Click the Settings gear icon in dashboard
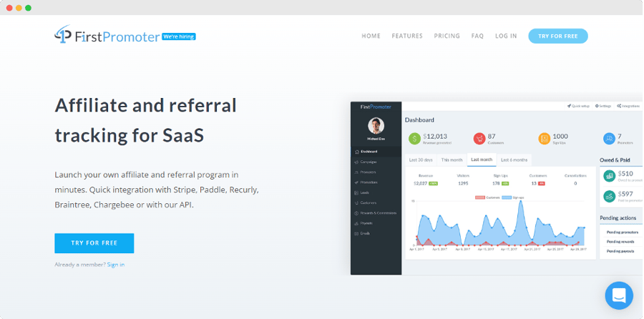644x319 pixels. coord(597,106)
